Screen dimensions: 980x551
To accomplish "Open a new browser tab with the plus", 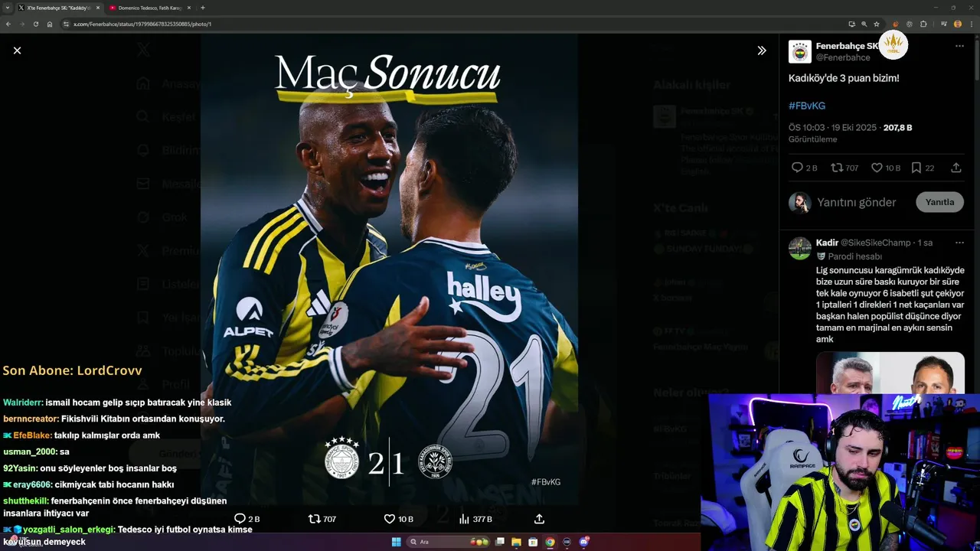I will [x=202, y=8].
